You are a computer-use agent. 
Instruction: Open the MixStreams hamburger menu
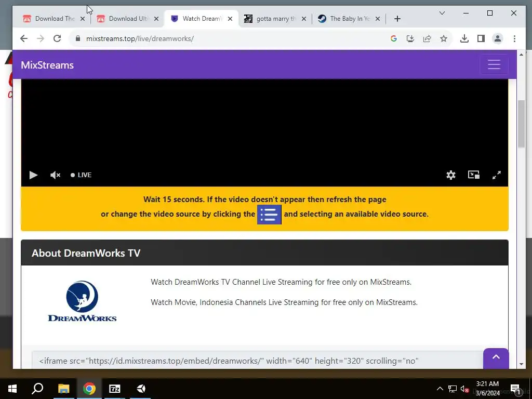coord(494,64)
